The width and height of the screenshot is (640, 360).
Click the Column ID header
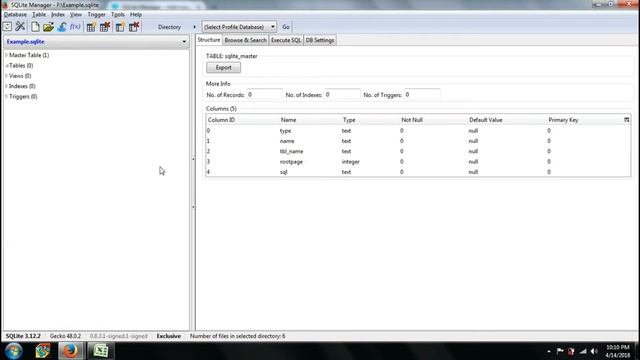pyautogui.click(x=242, y=120)
